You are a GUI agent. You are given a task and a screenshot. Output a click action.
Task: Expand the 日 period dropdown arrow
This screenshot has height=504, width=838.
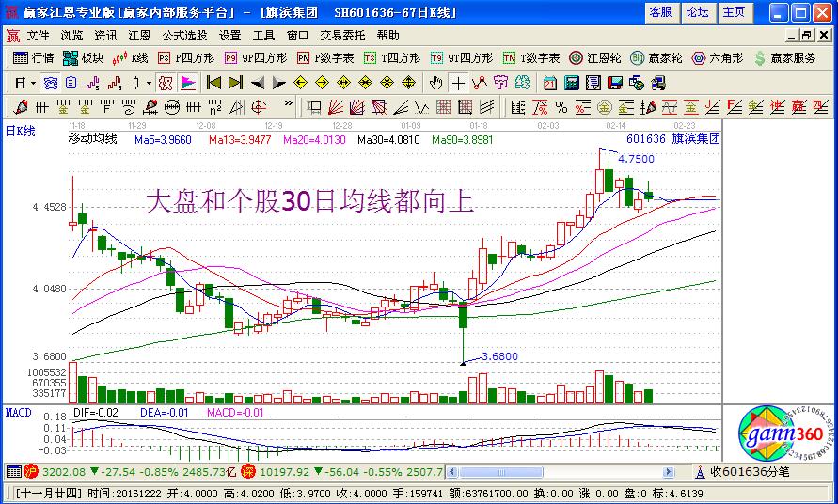(x=33, y=83)
